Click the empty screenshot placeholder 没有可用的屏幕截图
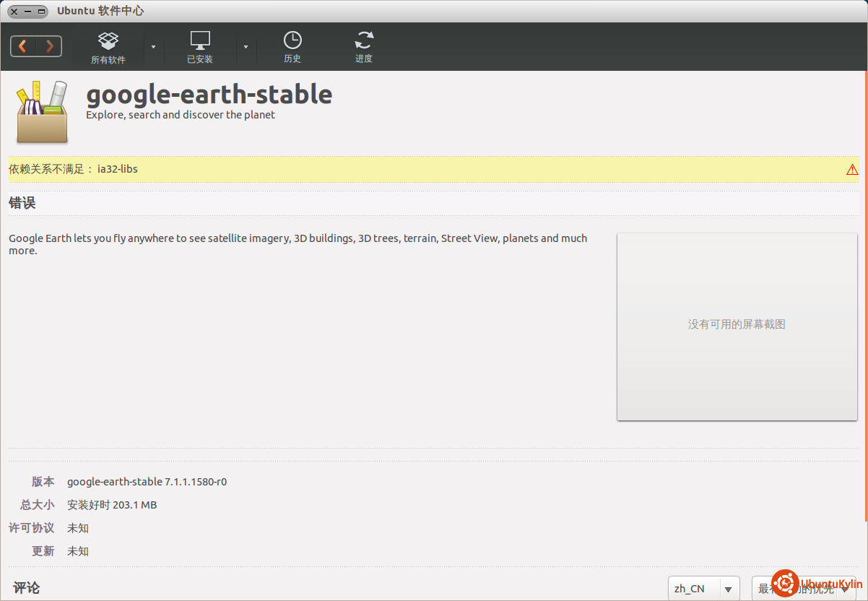The width and height of the screenshot is (868, 601). tap(737, 326)
